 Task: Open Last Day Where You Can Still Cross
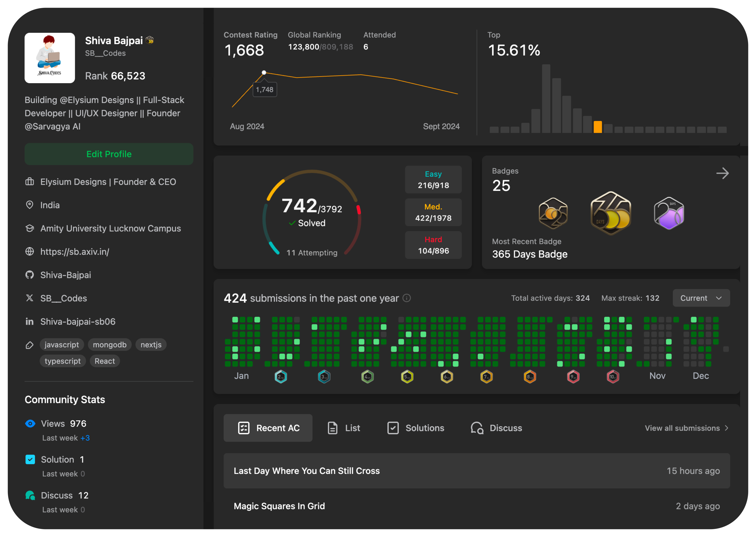(306, 471)
